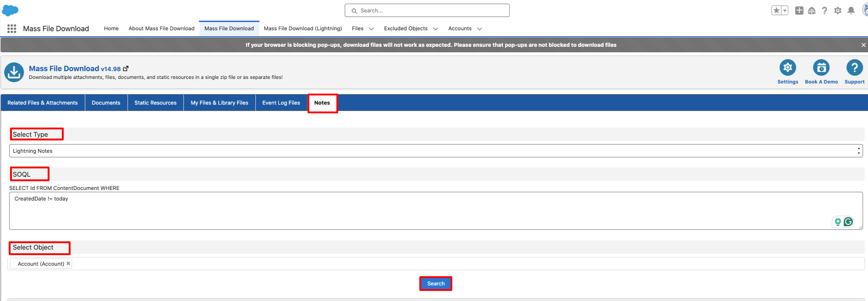Viewport: 868px width, 301px height.
Task: Open the Salesforce Help question mark icon
Action: pos(824,11)
